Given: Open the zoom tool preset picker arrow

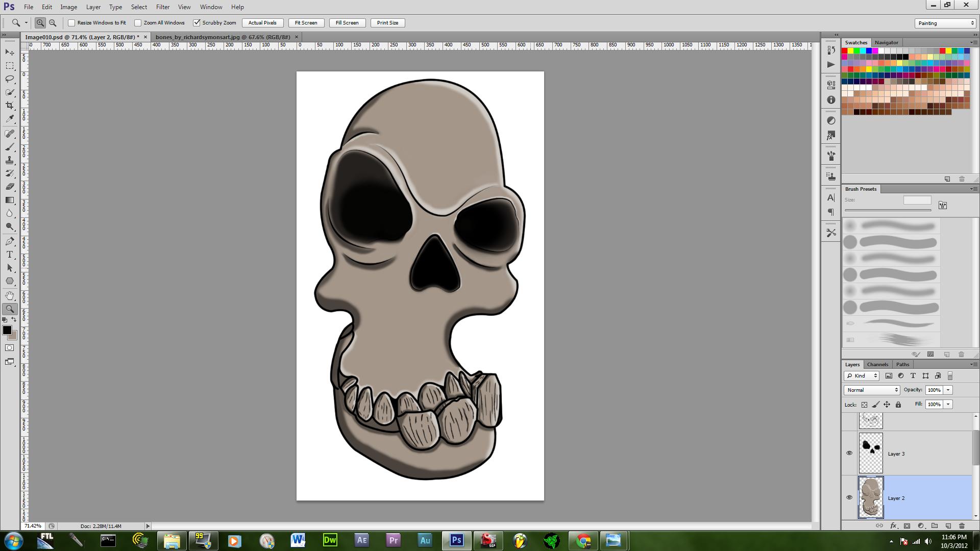Looking at the screenshot, I should [26, 23].
